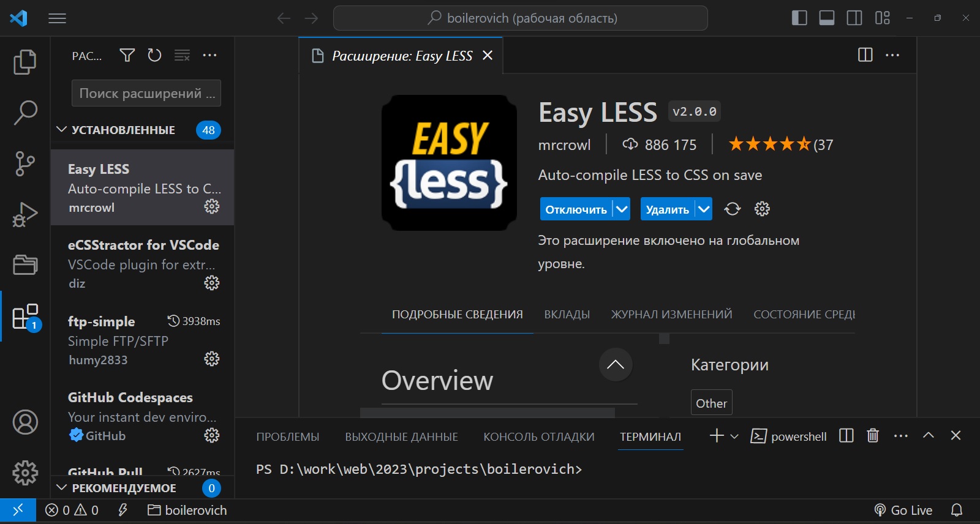
Task: Click the command center search box
Action: [x=520, y=18]
